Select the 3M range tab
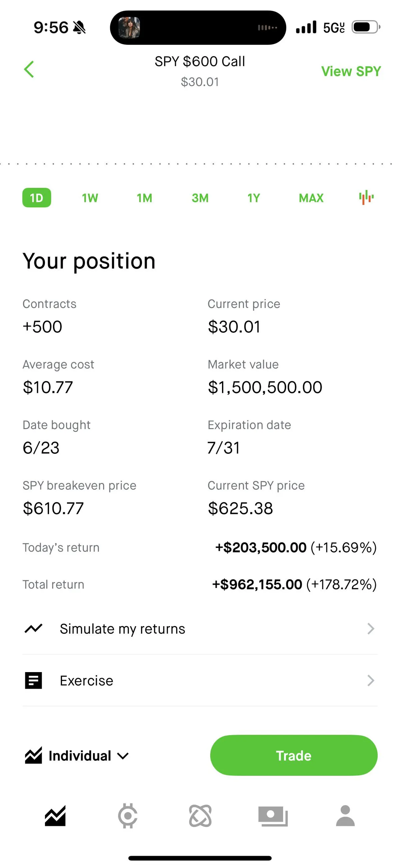400x868 pixels. 200,198
